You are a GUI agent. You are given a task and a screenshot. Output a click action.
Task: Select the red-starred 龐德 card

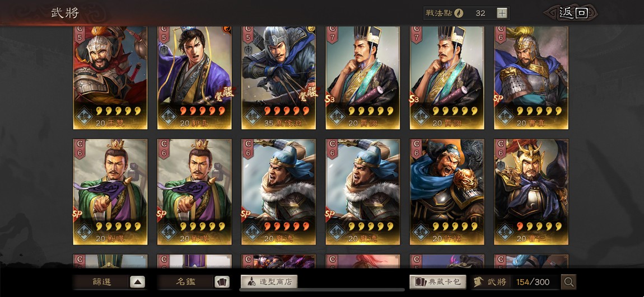coord(278,192)
